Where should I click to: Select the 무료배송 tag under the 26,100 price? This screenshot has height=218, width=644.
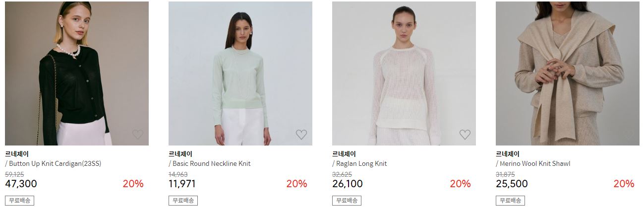347,201
